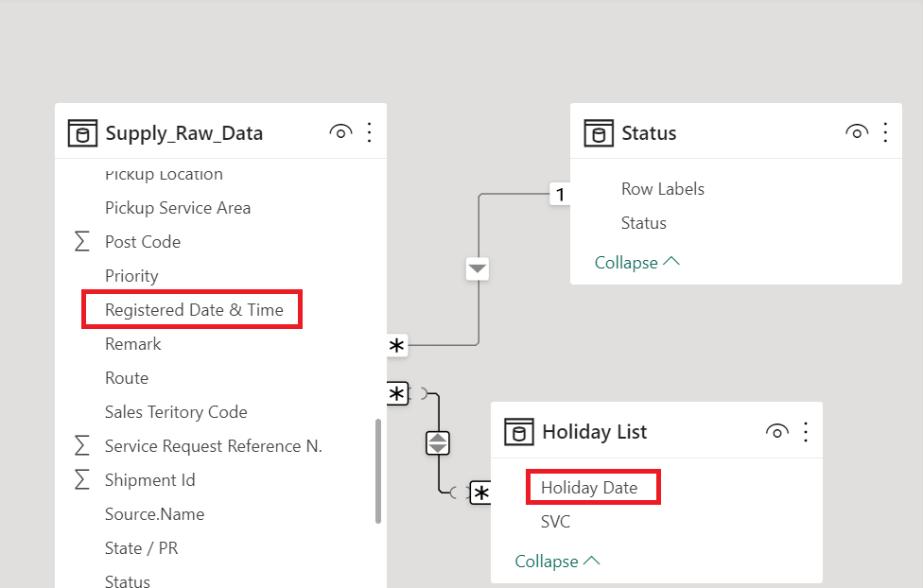Viewport: 923px width, 588px height.
Task: Click the sigma icon next to Shipment Id
Action: click(x=82, y=479)
